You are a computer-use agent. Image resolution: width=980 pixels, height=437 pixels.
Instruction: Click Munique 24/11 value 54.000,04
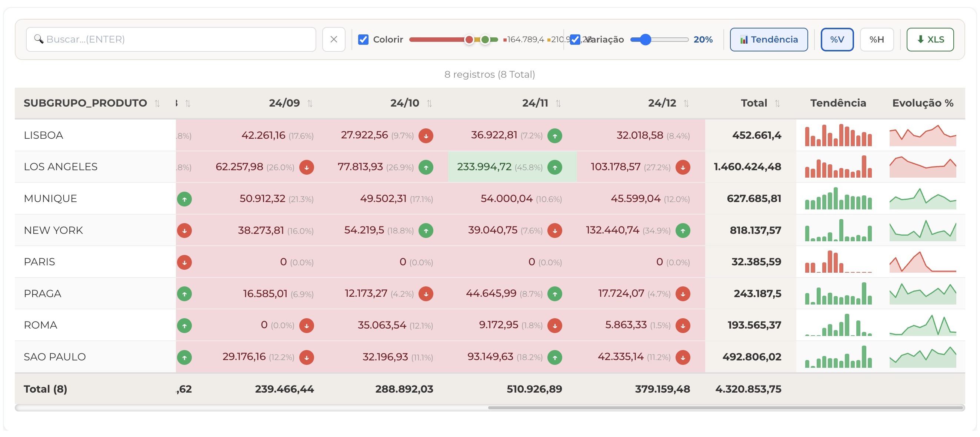(x=506, y=198)
